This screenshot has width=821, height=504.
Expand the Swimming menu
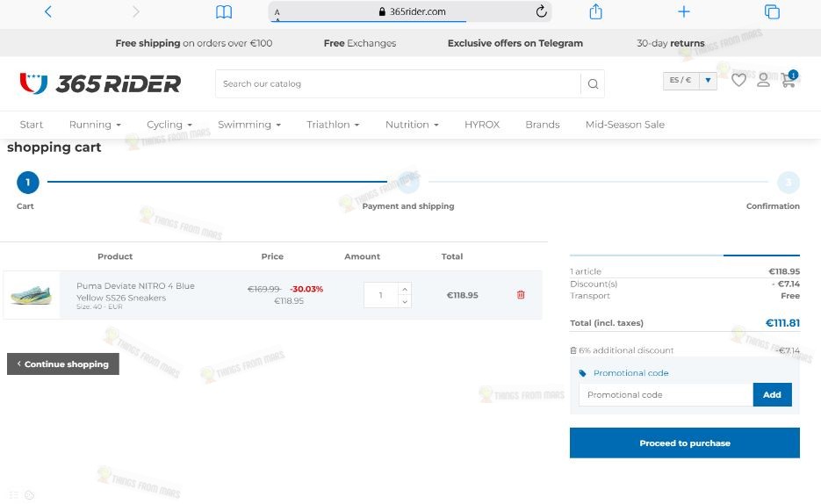coord(249,125)
